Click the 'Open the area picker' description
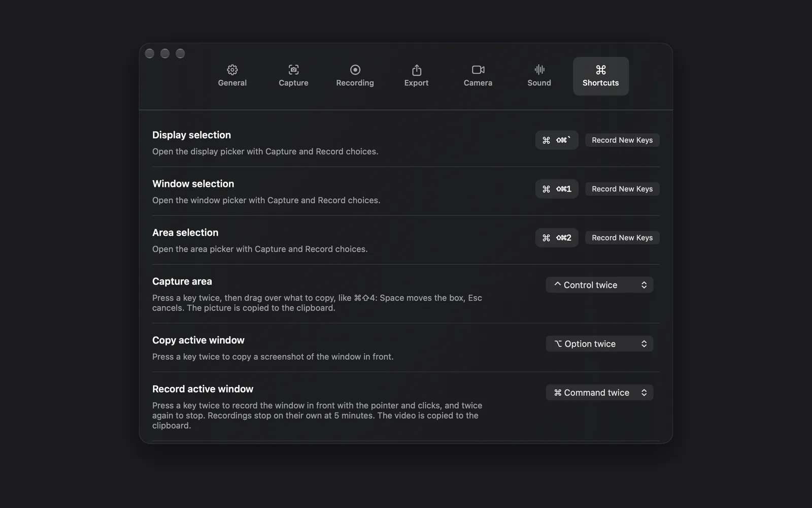 (x=260, y=249)
